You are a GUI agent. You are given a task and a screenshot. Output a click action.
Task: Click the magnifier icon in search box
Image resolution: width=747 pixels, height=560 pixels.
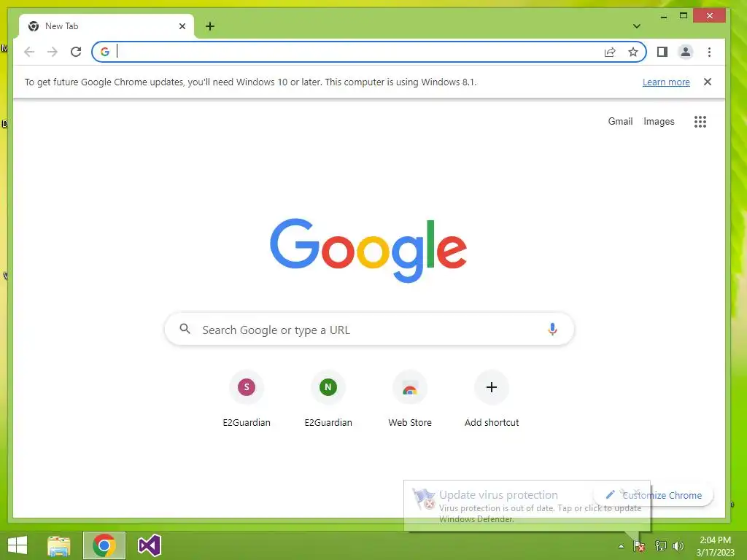click(185, 329)
